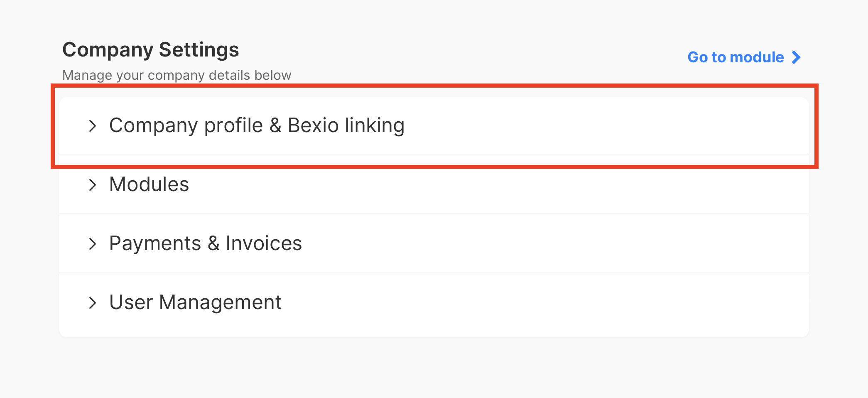
Task: Expand the Payments & Invoices section
Action: point(206,244)
